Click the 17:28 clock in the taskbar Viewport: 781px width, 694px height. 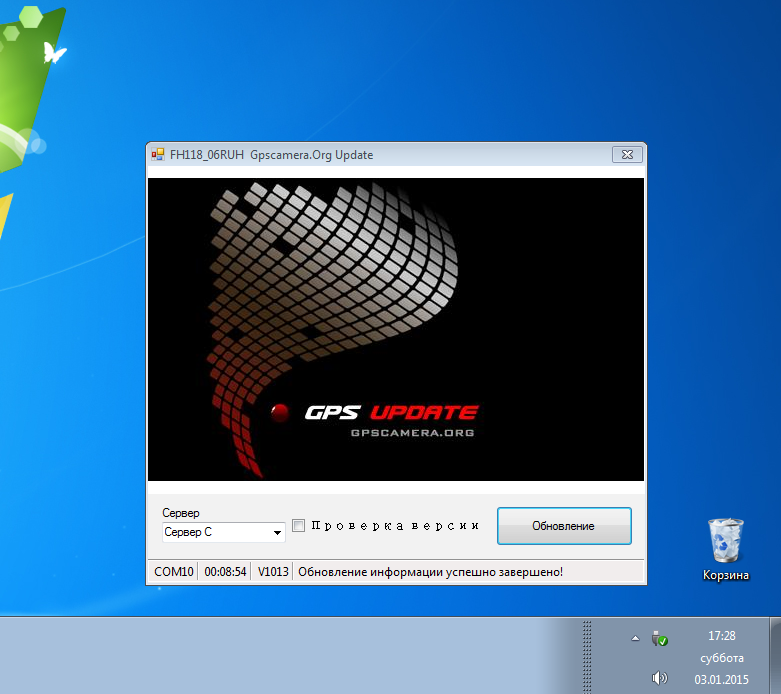coord(722,636)
